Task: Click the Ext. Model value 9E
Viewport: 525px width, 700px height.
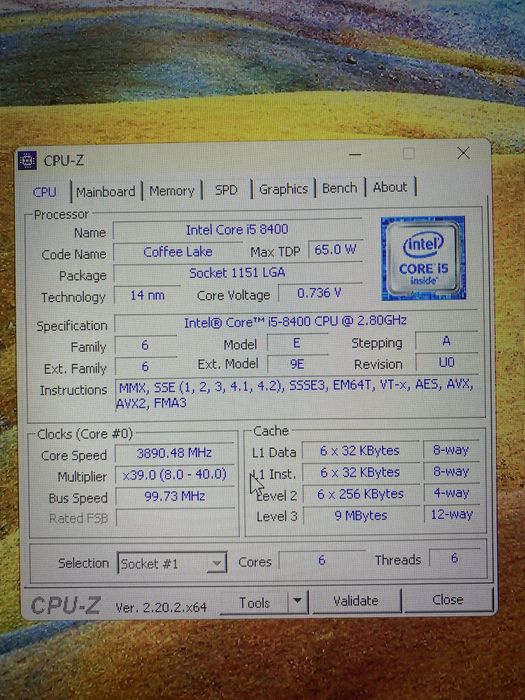Action: point(297,364)
